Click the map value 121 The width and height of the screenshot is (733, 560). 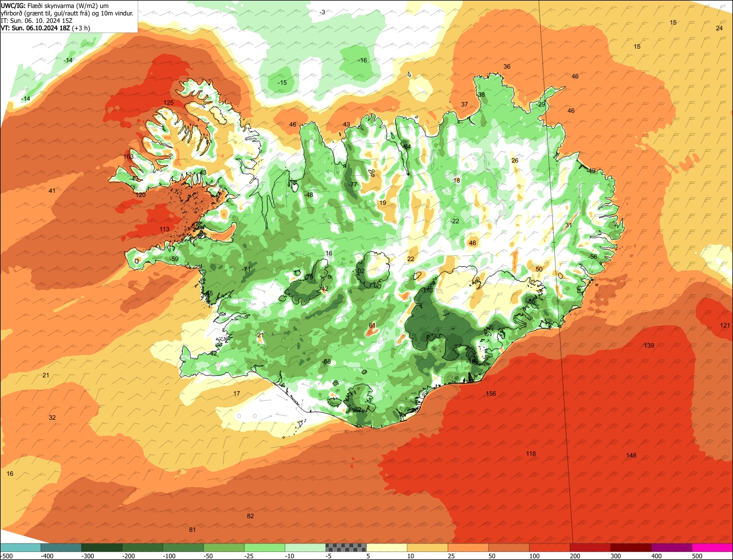point(725,325)
